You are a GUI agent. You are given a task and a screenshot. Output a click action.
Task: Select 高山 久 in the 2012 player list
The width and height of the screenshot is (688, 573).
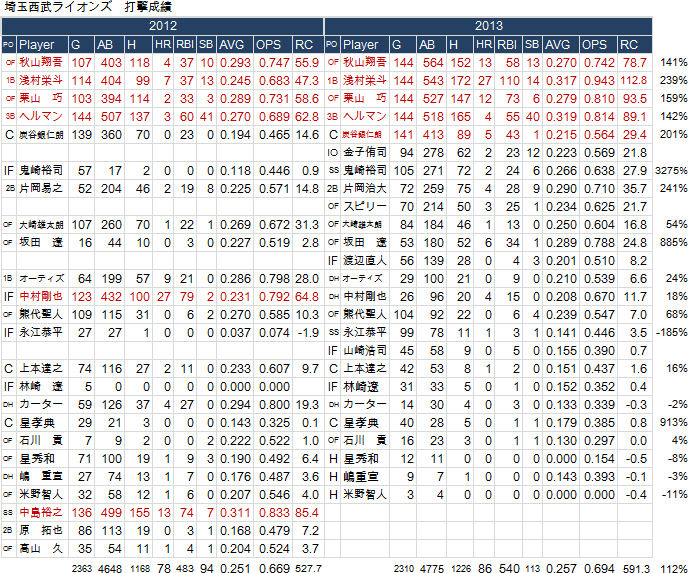point(41,548)
